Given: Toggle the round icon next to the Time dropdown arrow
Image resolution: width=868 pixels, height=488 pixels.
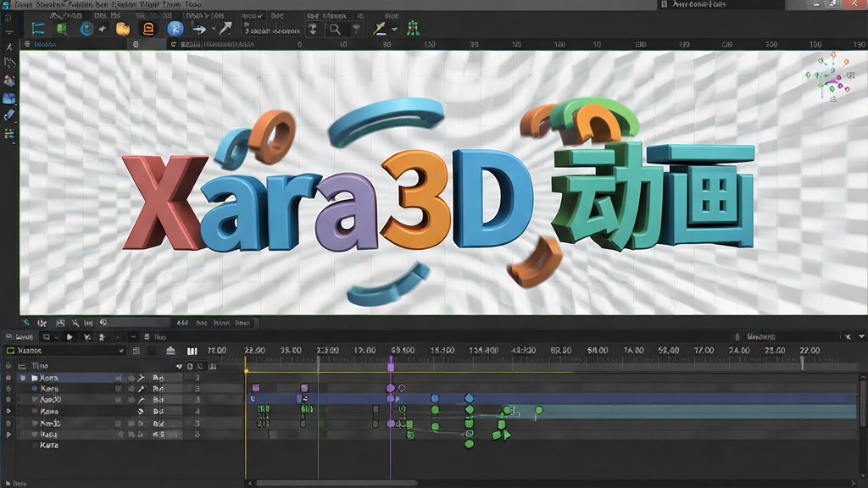Looking at the screenshot, I should pyautogui.click(x=190, y=366).
